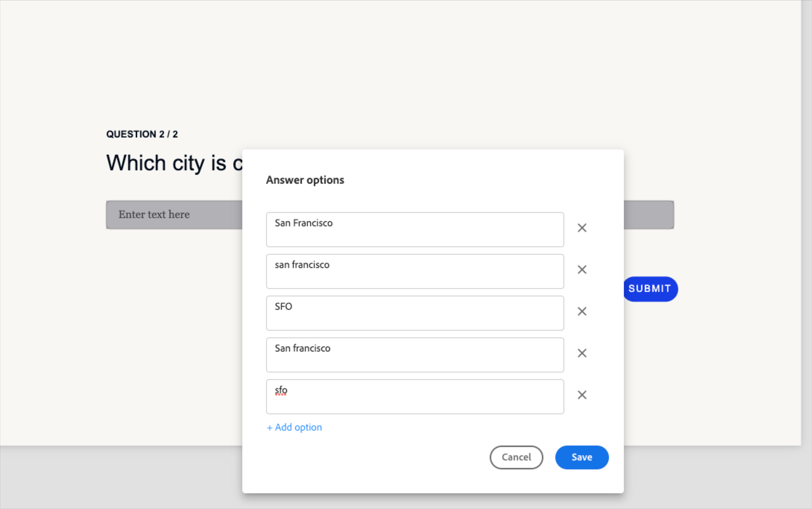
Task: Remove the 'San Francisco' answer option
Action: 582,228
